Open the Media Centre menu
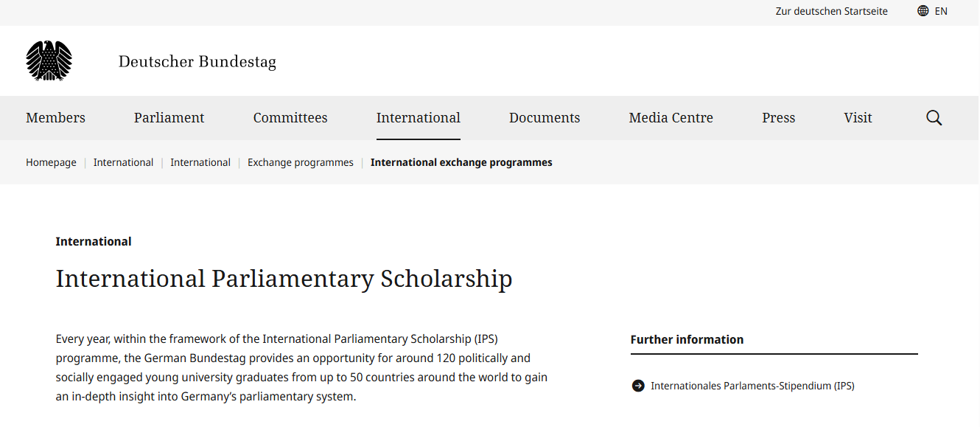Screen dimensions: 980x427 [x=671, y=117]
